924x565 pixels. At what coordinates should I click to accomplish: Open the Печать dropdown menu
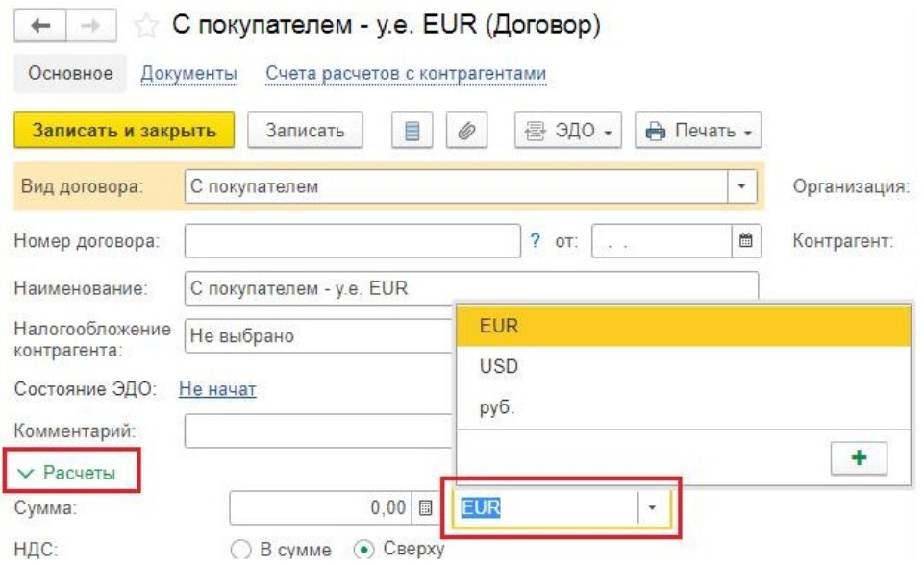pyautogui.click(x=697, y=131)
